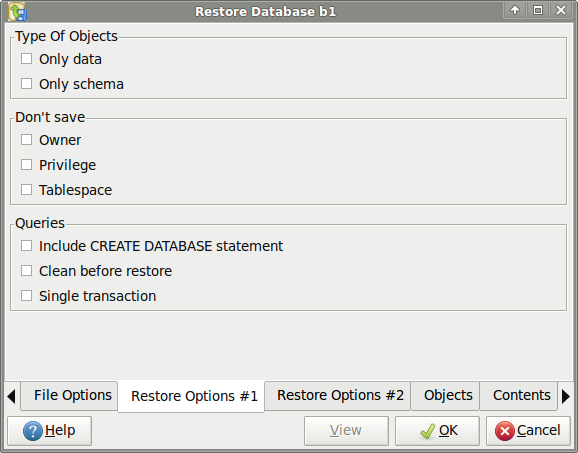Viewport: 578px width, 453px height.
Task: Click the roll-up arrow titlebar icon
Action: pyautogui.click(x=515, y=10)
